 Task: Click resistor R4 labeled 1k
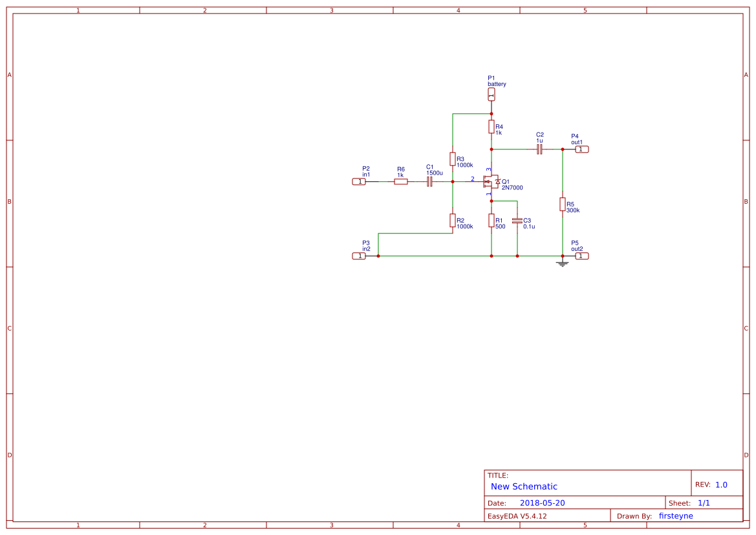491,126
